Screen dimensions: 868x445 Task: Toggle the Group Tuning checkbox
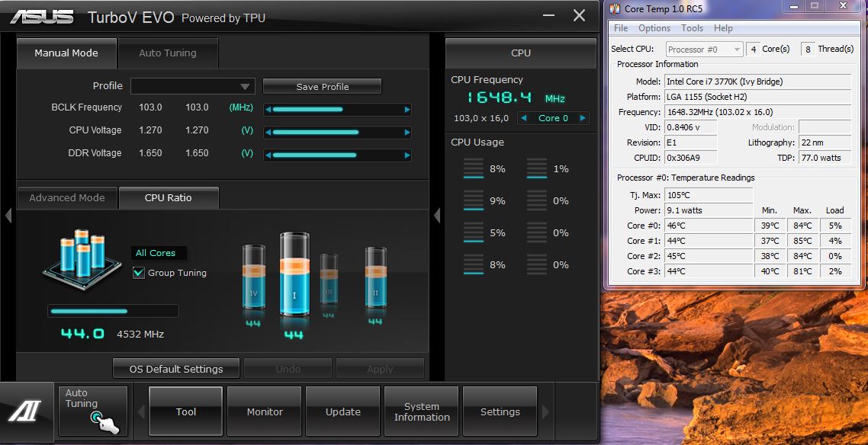[139, 273]
